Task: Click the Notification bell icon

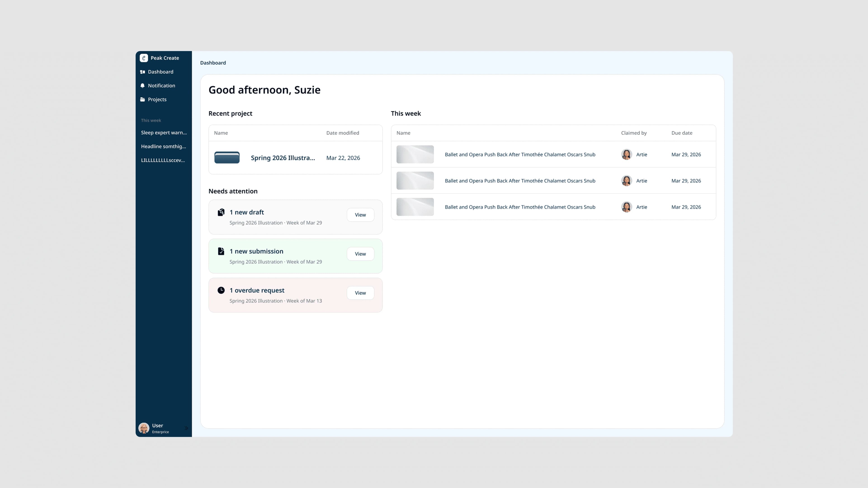Action: pyautogui.click(x=143, y=86)
